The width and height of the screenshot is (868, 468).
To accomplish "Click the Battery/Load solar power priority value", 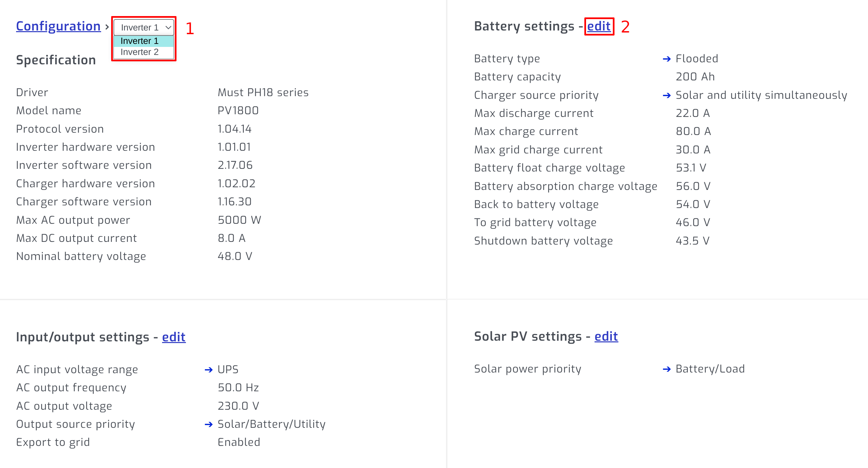I will coord(710,369).
